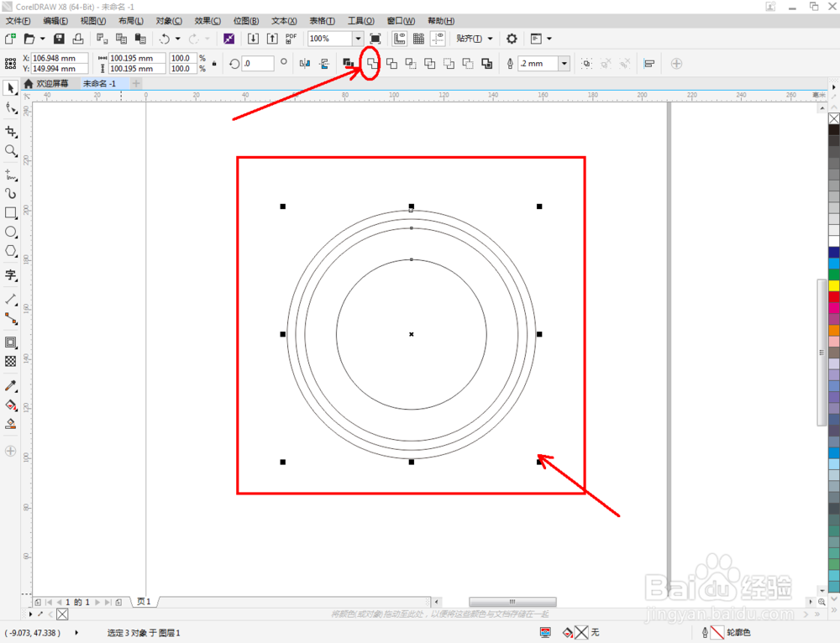
Task: Print the document
Action: click(78, 39)
